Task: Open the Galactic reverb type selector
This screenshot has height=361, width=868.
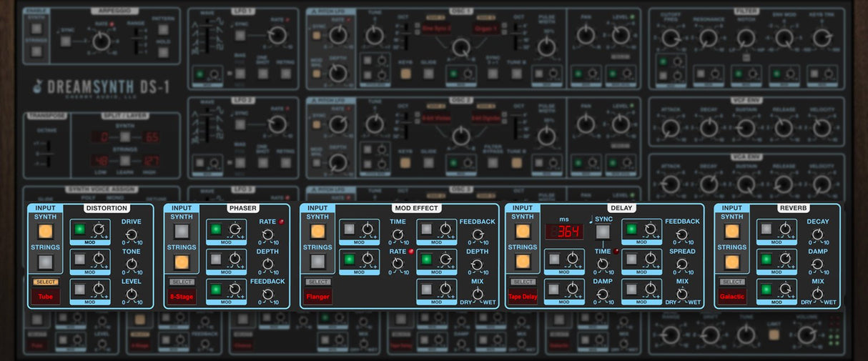Action: [x=731, y=297]
